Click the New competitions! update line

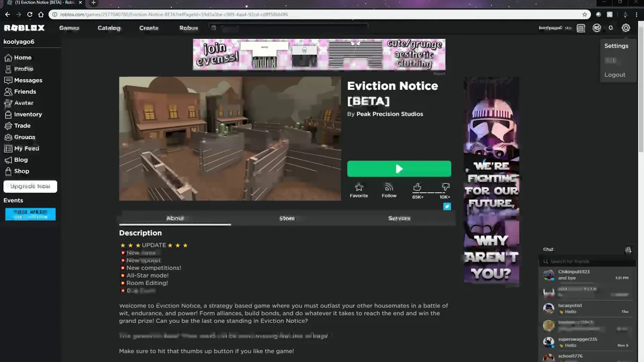[153, 268]
